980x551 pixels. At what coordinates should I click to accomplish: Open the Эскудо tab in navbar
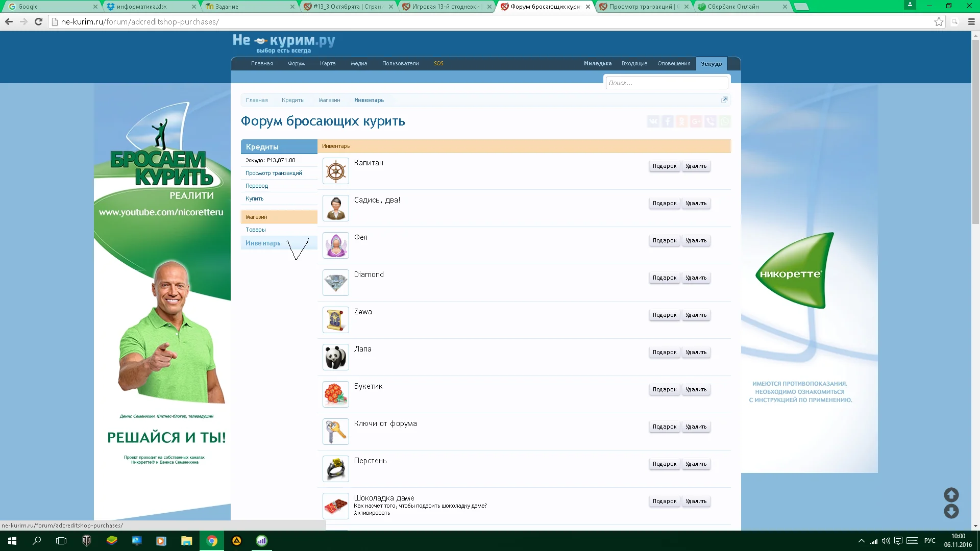click(711, 64)
